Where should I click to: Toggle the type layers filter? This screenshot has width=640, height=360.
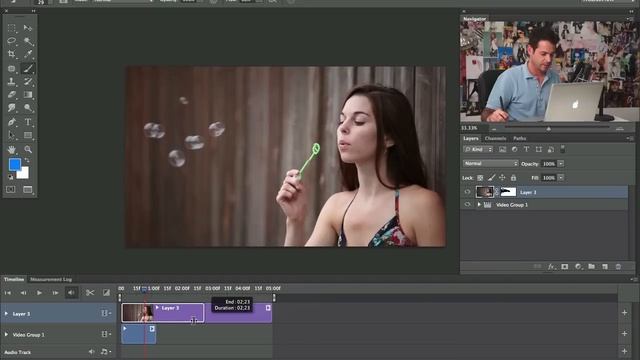tap(527, 149)
